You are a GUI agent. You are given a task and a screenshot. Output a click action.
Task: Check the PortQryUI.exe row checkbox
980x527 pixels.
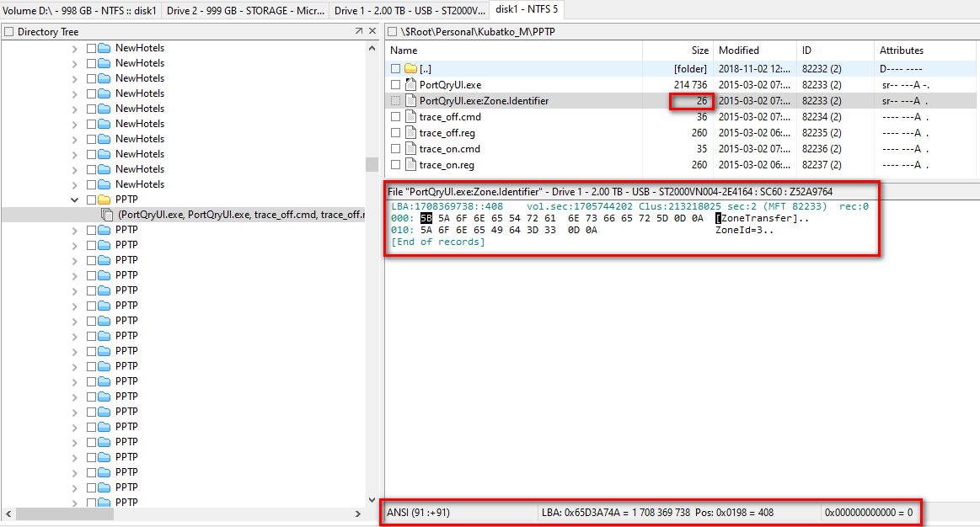(396, 85)
